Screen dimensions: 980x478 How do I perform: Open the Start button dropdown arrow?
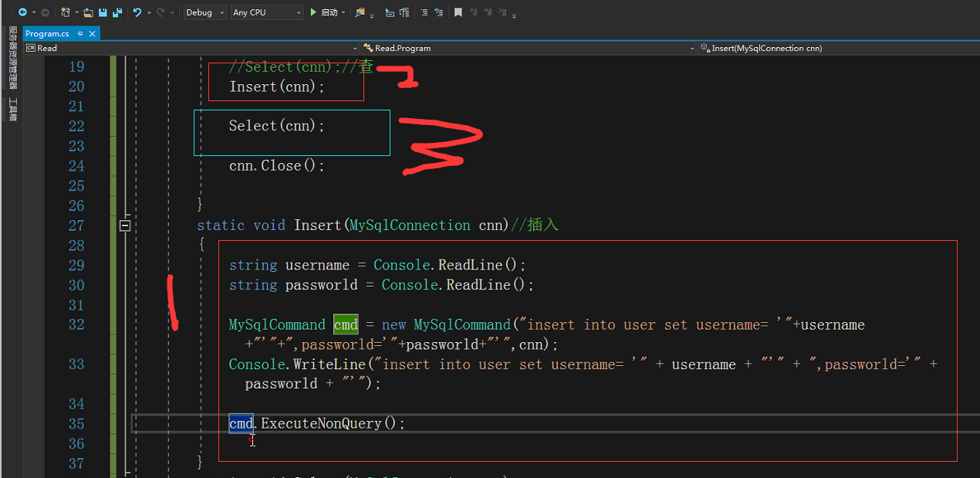point(343,12)
